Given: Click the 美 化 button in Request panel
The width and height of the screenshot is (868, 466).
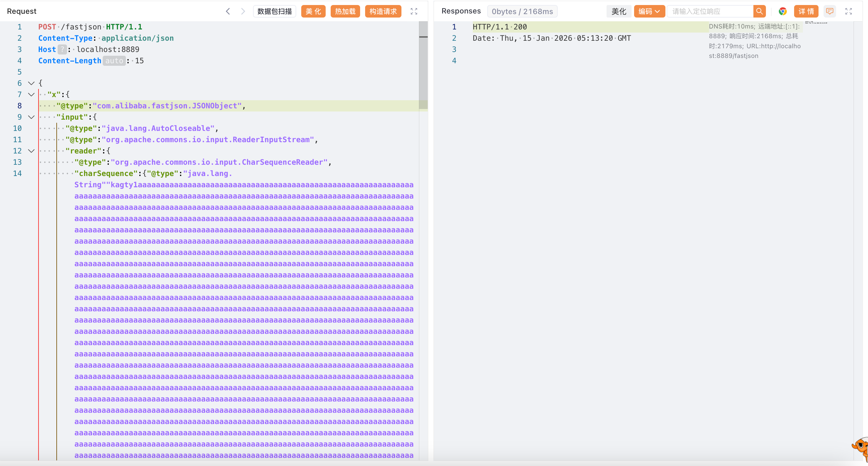Looking at the screenshot, I should (313, 12).
